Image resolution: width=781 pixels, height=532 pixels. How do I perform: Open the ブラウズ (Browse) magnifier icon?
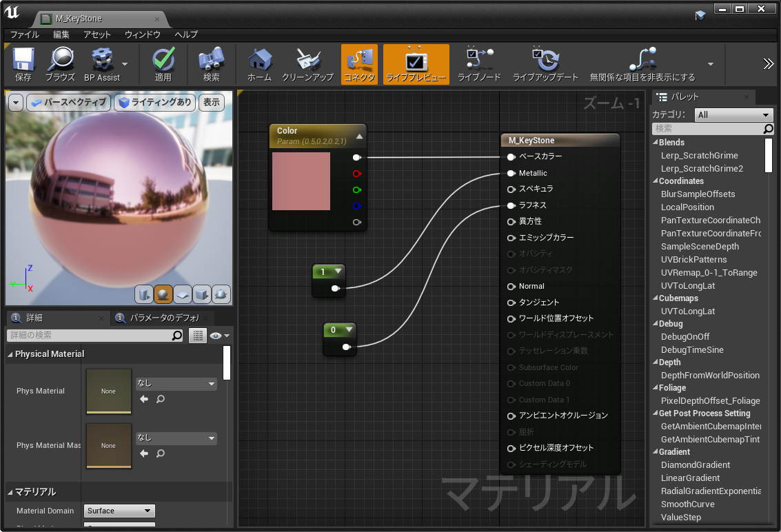click(x=60, y=64)
